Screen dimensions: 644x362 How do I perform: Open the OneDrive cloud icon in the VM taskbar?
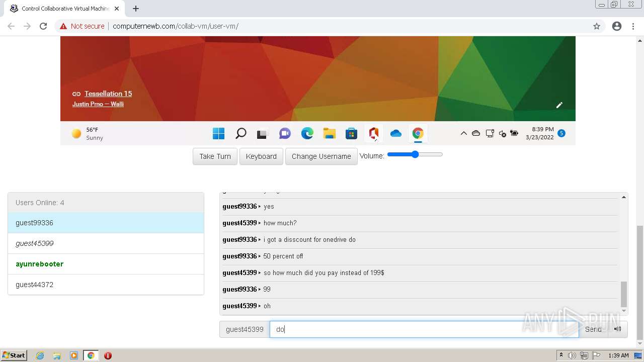click(396, 133)
